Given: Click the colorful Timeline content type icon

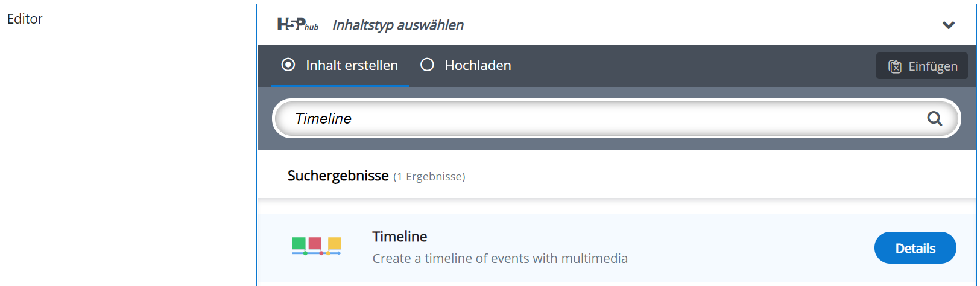Looking at the screenshot, I should point(317,246).
